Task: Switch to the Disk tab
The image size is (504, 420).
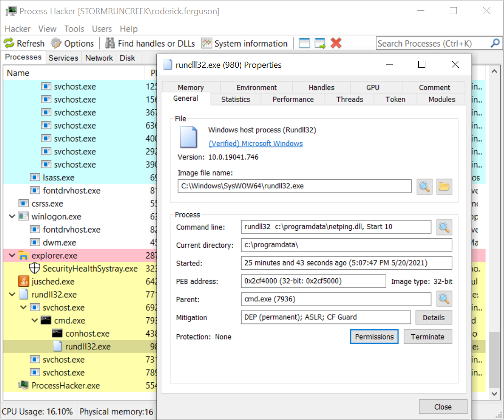Action: [127, 58]
